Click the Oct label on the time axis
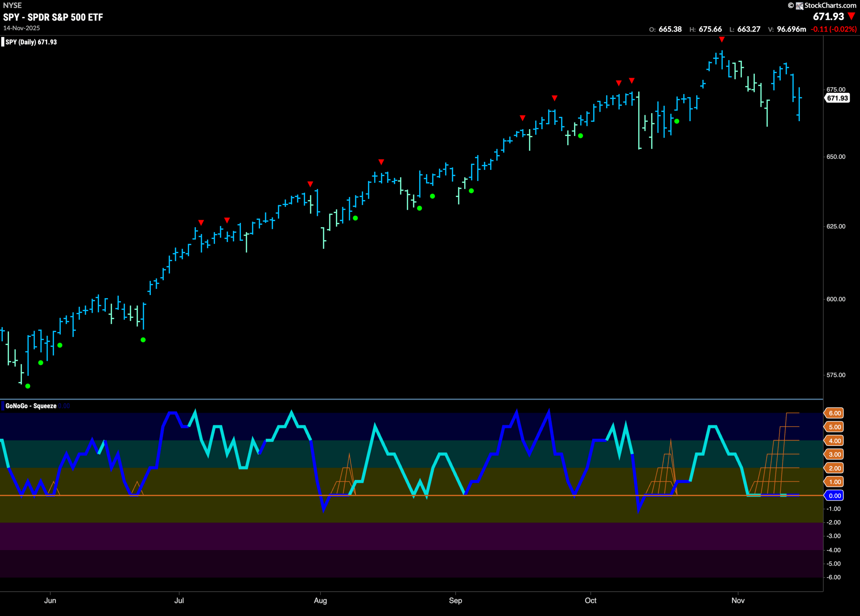The width and height of the screenshot is (860, 616). click(x=590, y=601)
